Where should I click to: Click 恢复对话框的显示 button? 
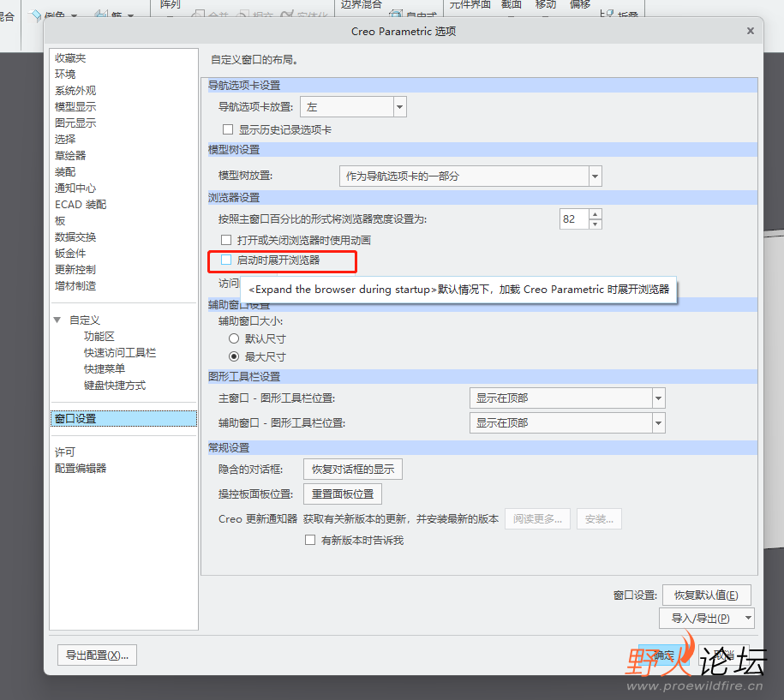click(x=353, y=469)
